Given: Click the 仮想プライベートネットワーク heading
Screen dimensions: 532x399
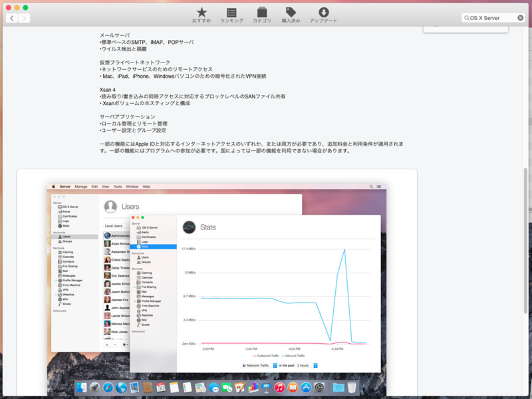Looking at the screenshot, I should 135,63.
